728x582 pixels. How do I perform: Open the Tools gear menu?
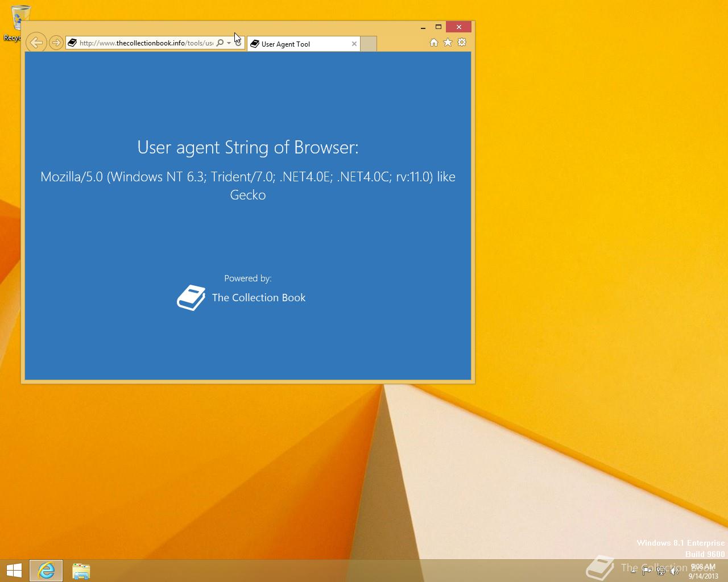coord(462,43)
